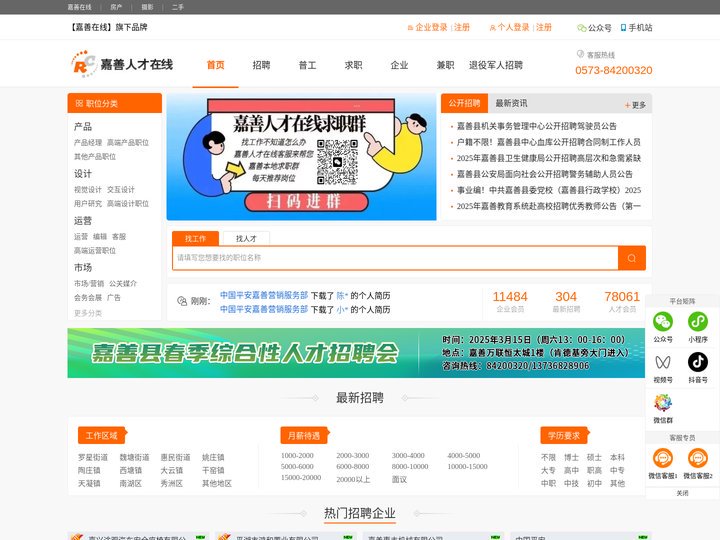Close the floating sidebar with 关闭
This screenshot has height=540, width=720.
click(682, 493)
